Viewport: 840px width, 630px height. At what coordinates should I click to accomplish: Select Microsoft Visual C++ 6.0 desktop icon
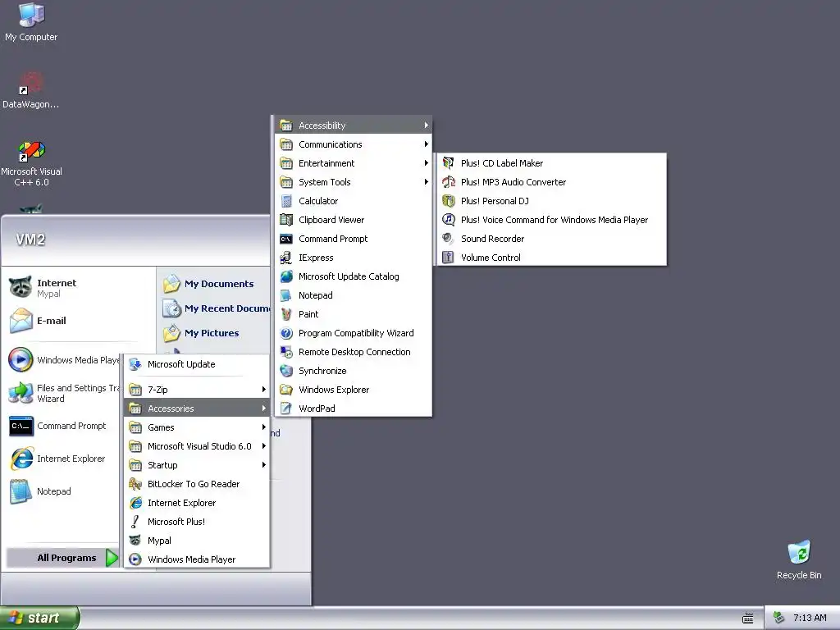pyautogui.click(x=31, y=163)
